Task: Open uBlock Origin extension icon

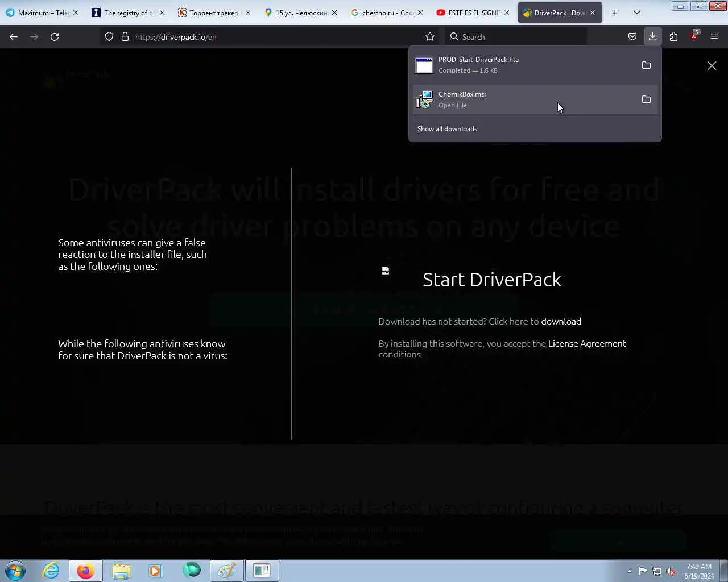Action: click(x=694, y=36)
